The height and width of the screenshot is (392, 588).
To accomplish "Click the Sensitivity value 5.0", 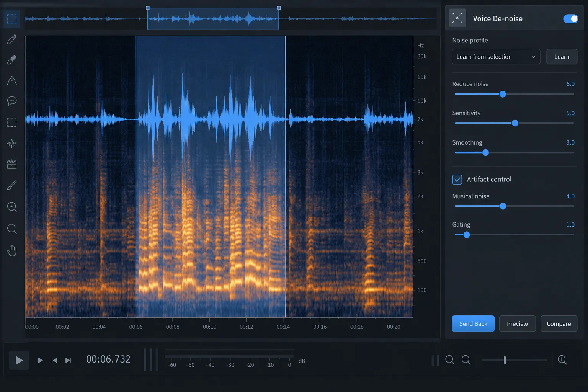I will [x=570, y=113].
